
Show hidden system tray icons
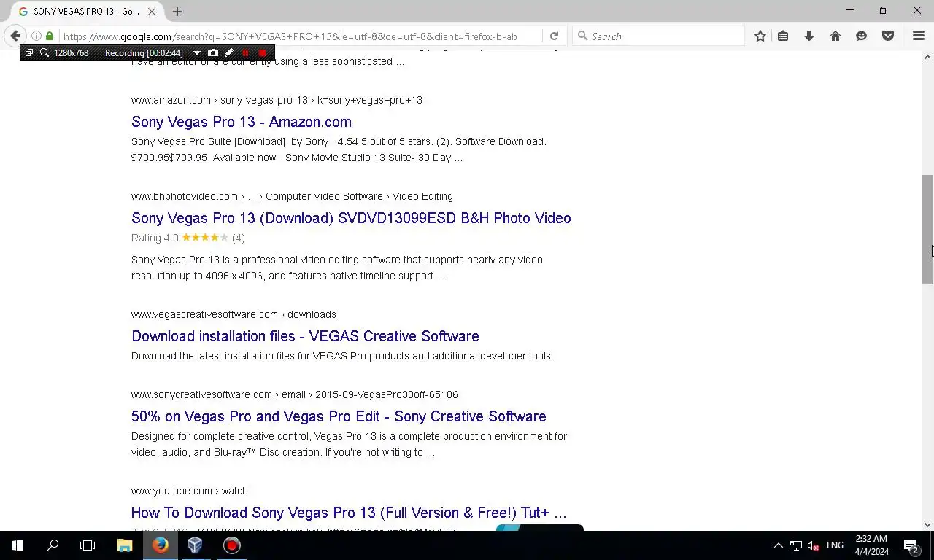tap(778, 545)
